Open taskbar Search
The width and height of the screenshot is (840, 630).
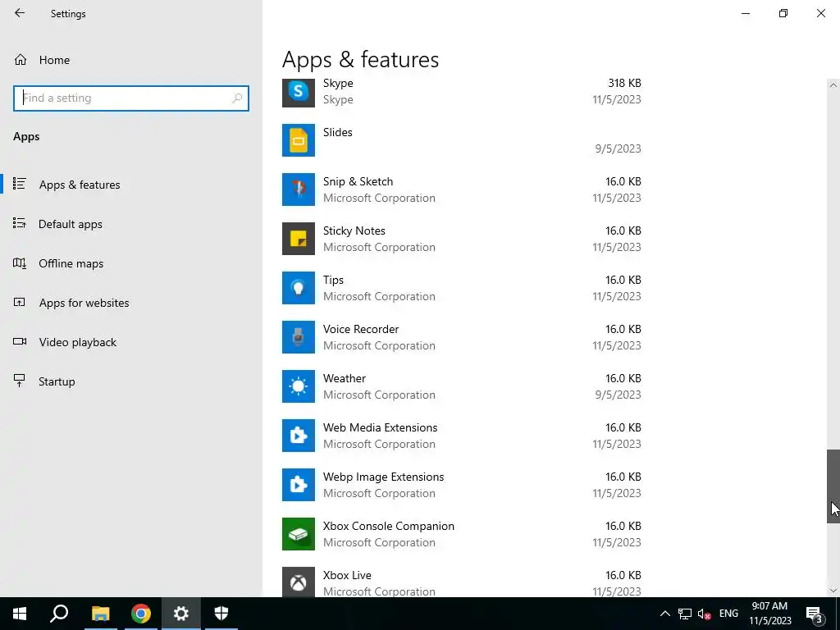tap(59, 614)
